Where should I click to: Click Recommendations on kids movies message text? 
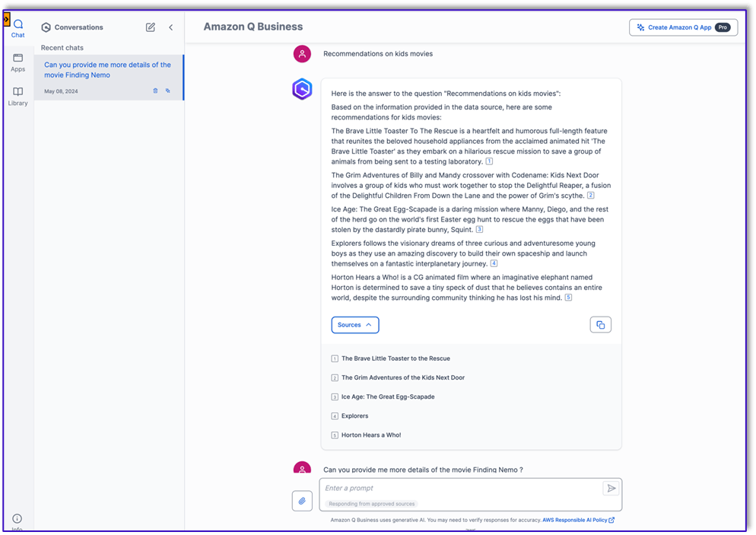(x=378, y=53)
